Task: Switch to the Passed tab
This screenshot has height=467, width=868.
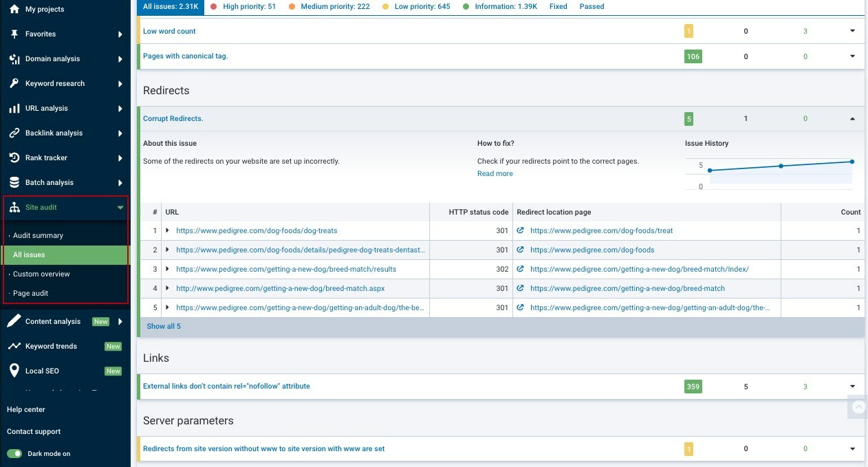Action: click(592, 6)
